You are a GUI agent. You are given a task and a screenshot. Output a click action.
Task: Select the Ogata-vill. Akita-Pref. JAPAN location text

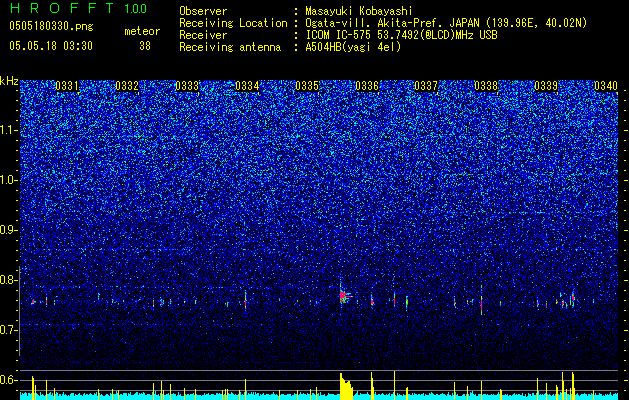coord(446,23)
